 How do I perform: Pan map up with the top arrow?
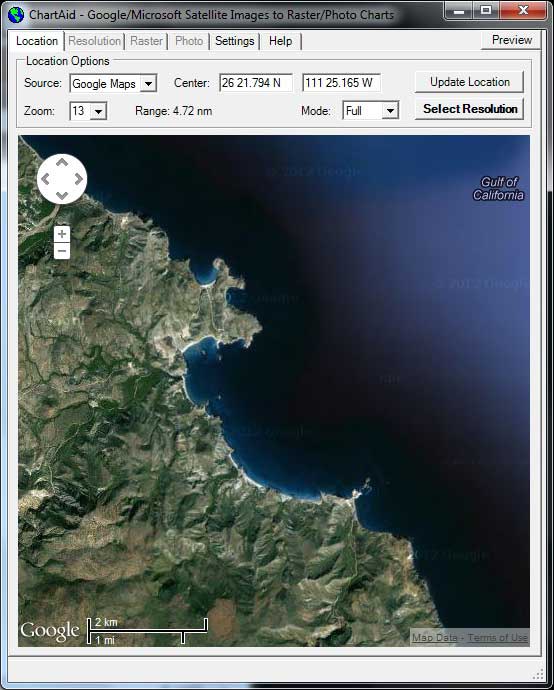(62, 162)
